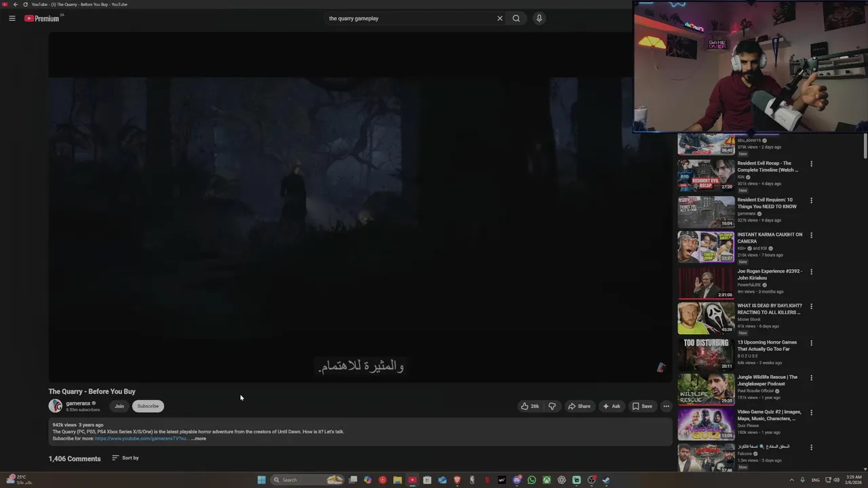The height and width of the screenshot is (488, 868).
Task: Expand description with ...more
Action: pyautogui.click(x=199, y=439)
